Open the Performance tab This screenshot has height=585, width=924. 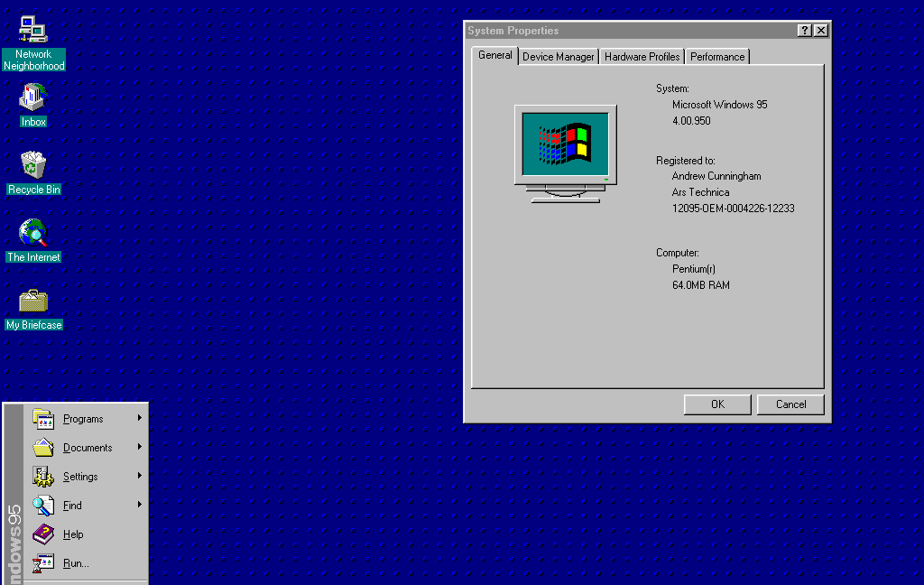click(x=717, y=57)
